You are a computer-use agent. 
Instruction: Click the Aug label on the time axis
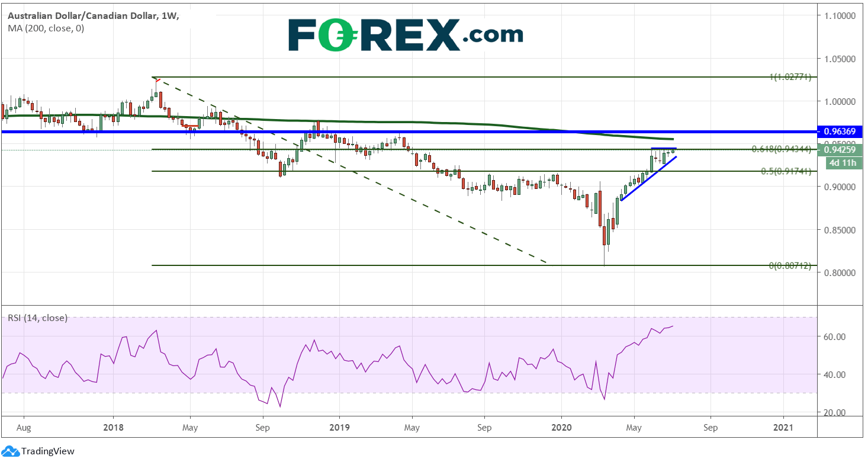click(x=24, y=427)
